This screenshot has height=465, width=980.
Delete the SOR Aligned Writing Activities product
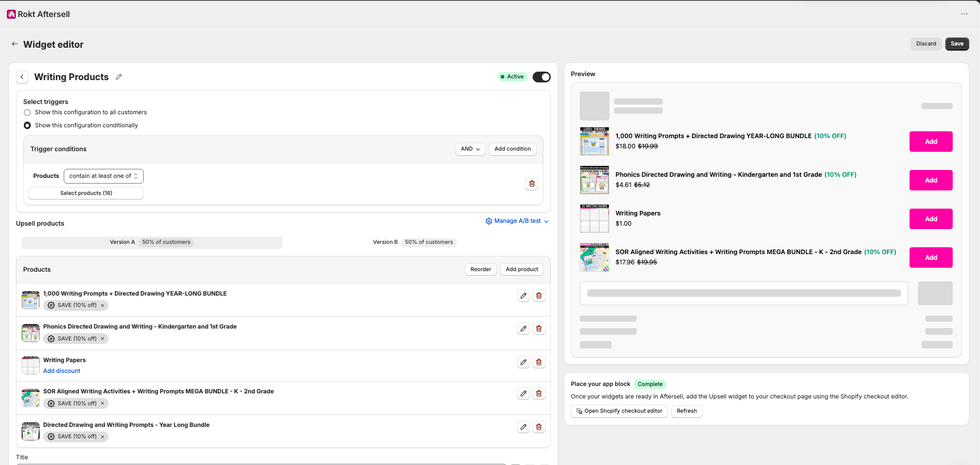click(539, 393)
